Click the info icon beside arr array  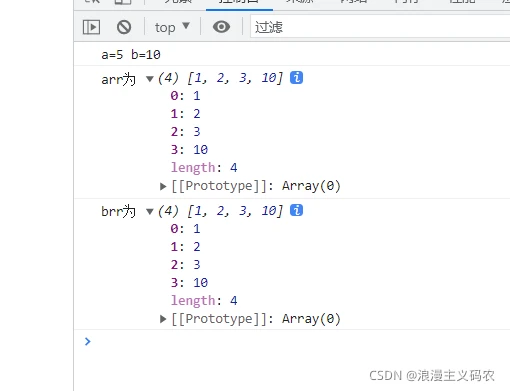click(296, 78)
